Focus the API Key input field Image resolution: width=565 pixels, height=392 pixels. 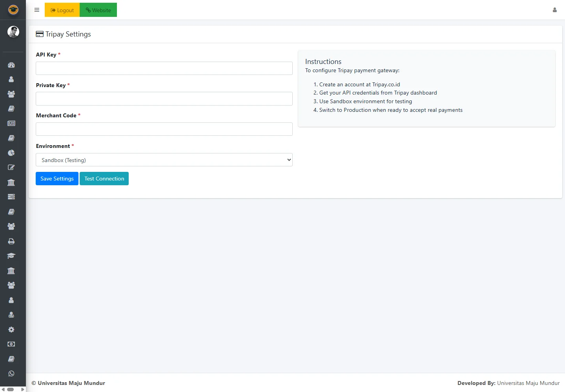click(164, 68)
